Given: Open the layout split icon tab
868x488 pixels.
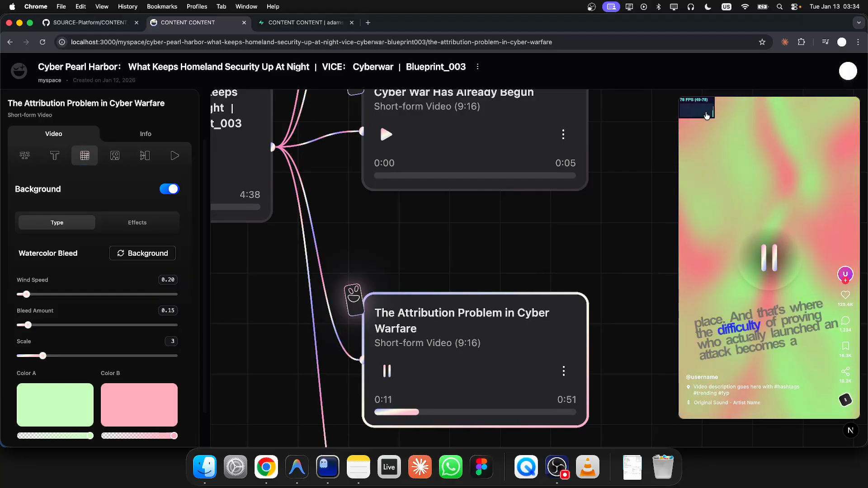Looking at the screenshot, I should 145,155.
